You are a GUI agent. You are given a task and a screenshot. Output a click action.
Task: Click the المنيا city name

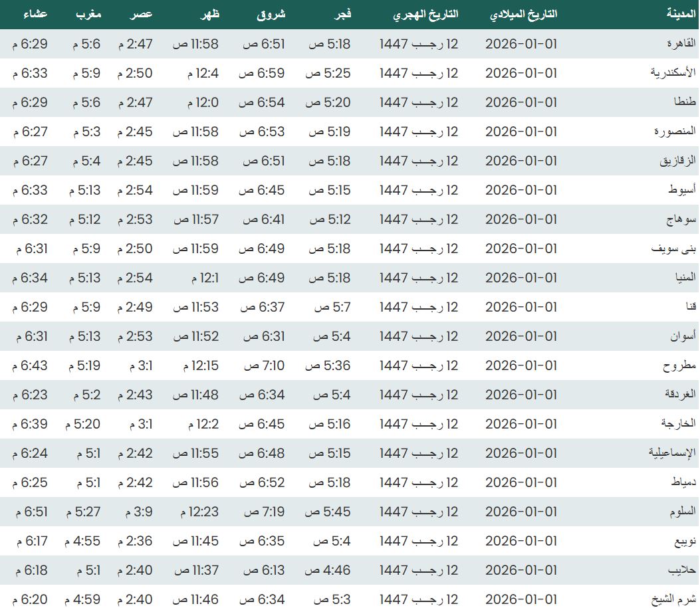click(x=685, y=278)
